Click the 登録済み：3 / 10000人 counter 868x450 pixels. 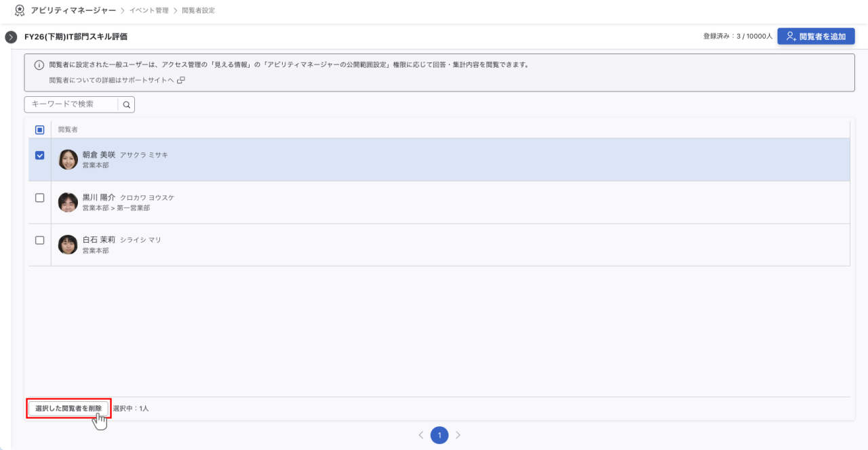click(738, 37)
